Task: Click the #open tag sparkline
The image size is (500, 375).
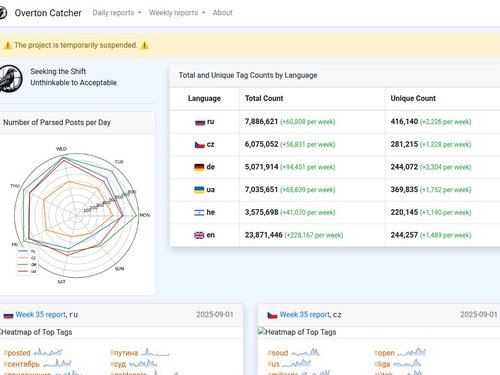Action: pos(411,352)
